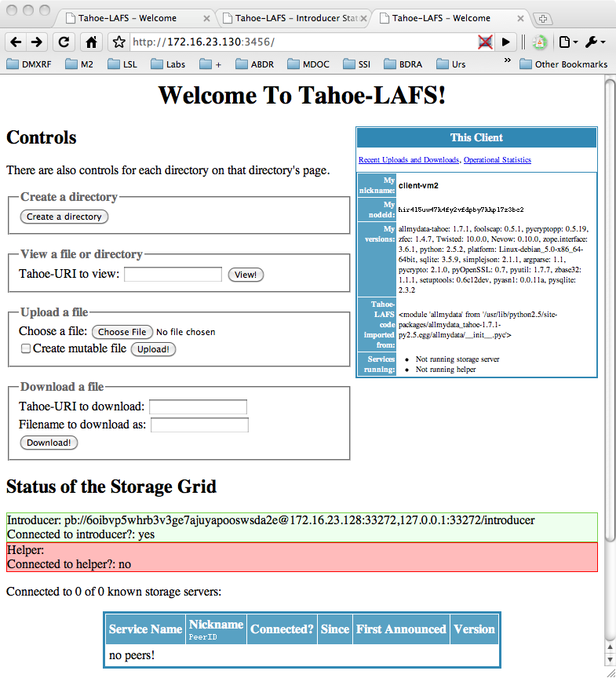Screen dimensions: 616x678
Task: Open the M2 bookmarks folder
Action: pos(79,64)
